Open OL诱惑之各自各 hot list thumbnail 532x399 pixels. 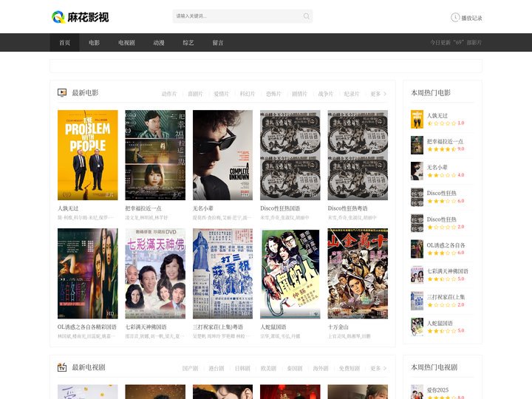point(417,249)
